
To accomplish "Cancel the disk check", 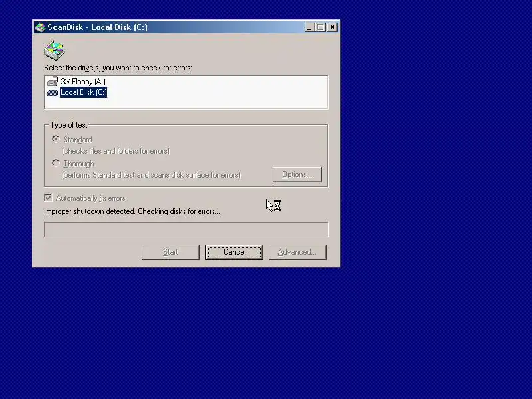I will pyautogui.click(x=234, y=252).
